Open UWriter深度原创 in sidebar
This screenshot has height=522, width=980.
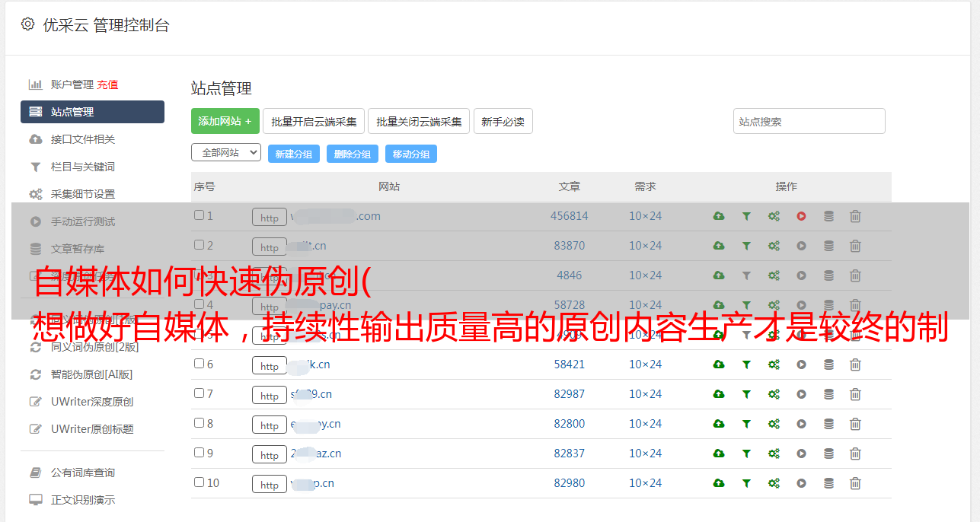click(x=92, y=402)
